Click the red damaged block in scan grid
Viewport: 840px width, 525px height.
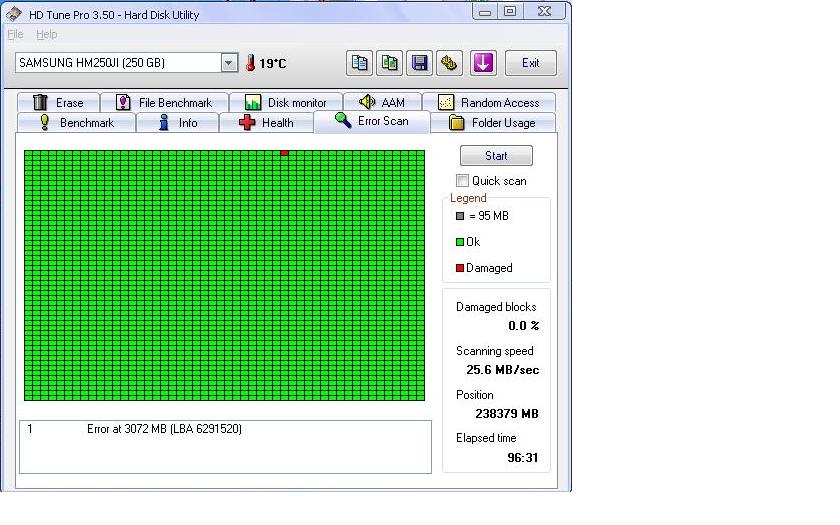[x=284, y=153]
